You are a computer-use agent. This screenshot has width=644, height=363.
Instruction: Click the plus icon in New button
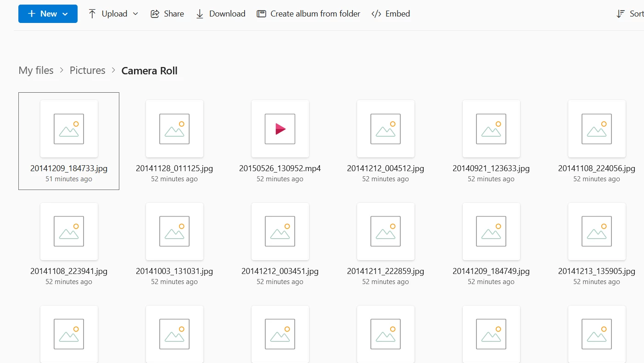[x=32, y=14]
